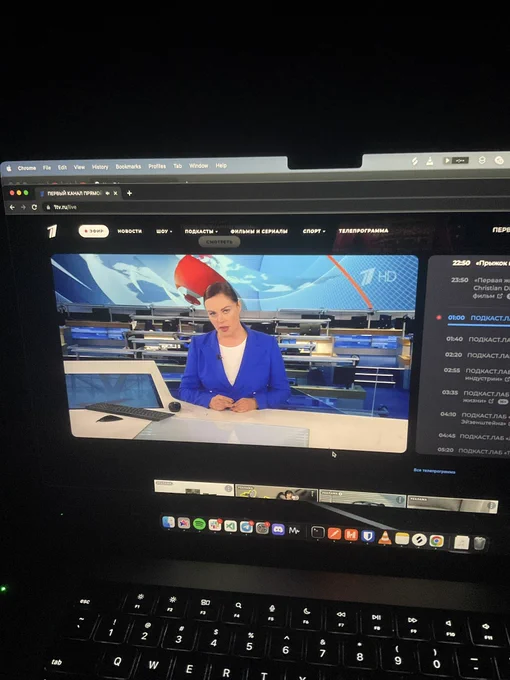This screenshot has width=510, height=680.
Task: Click the VLC cone menu bar icon
Action: click(430, 161)
